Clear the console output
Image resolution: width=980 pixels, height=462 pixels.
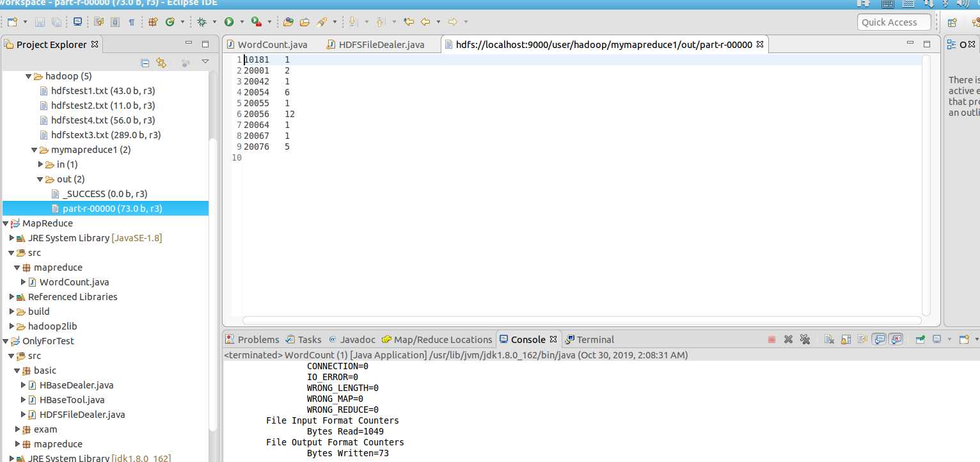pyautogui.click(x=829, y=340)
